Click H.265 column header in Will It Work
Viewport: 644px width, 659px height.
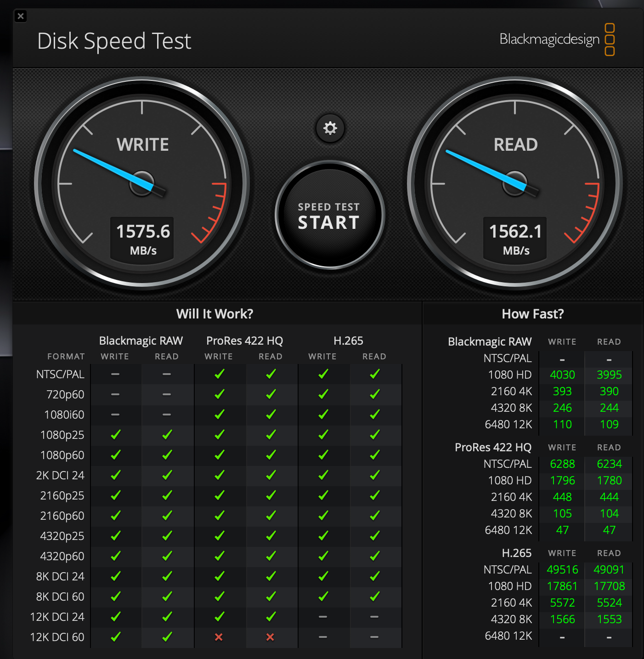(x=348, y=341)
